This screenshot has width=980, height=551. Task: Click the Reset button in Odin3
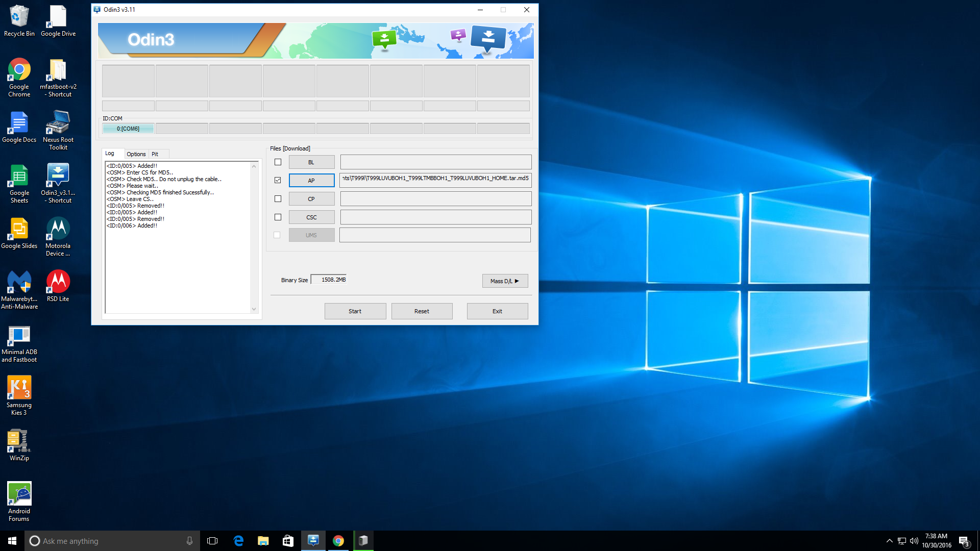point(422,311)
